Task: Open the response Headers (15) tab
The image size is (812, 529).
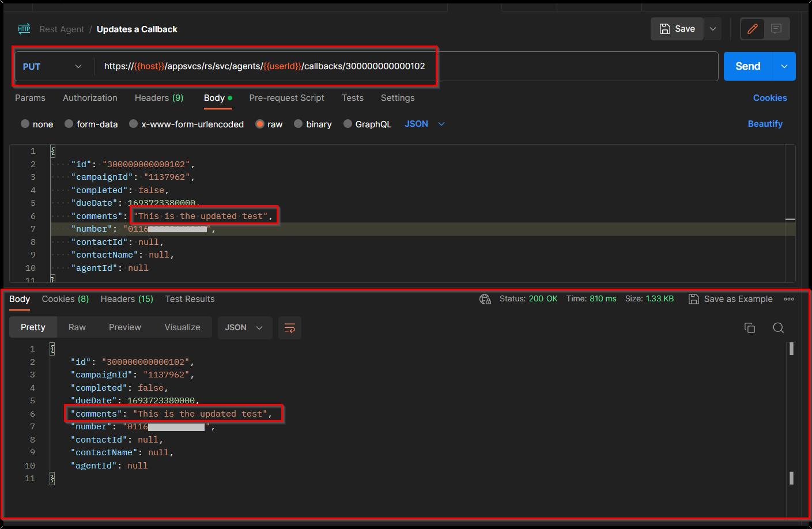Action: click(127, 299)
